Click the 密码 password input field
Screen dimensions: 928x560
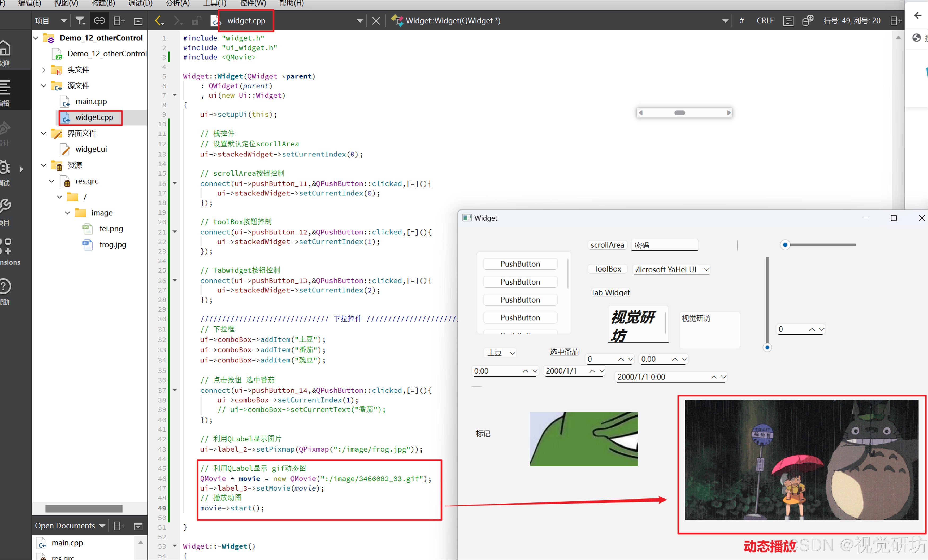click(664, 245)
